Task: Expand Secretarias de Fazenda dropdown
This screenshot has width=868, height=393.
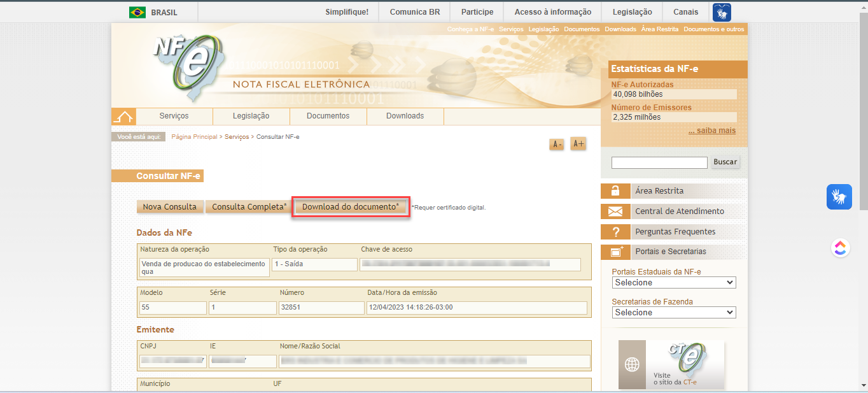Action: (674, 312)
